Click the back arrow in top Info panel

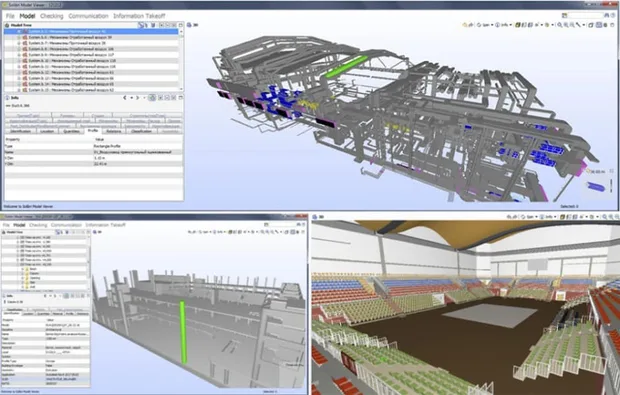pyautogui.click(x=125, y=98)
